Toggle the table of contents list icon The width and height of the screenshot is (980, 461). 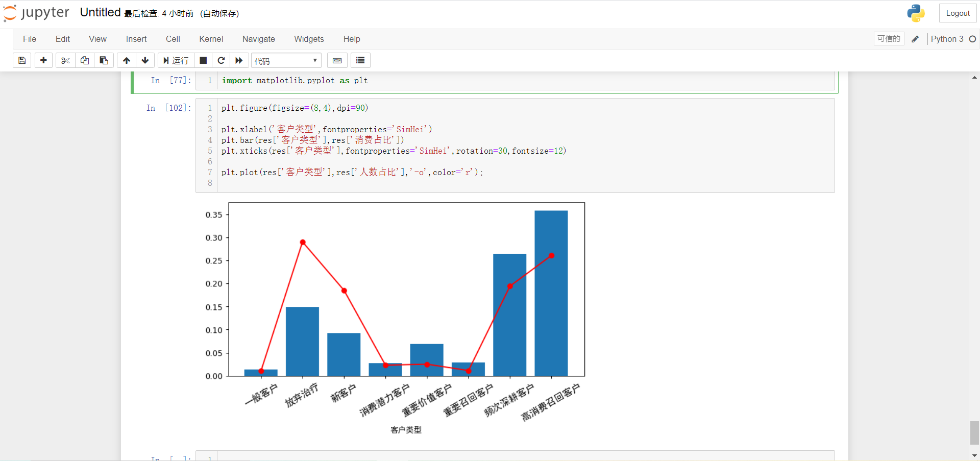click(360, 60)
